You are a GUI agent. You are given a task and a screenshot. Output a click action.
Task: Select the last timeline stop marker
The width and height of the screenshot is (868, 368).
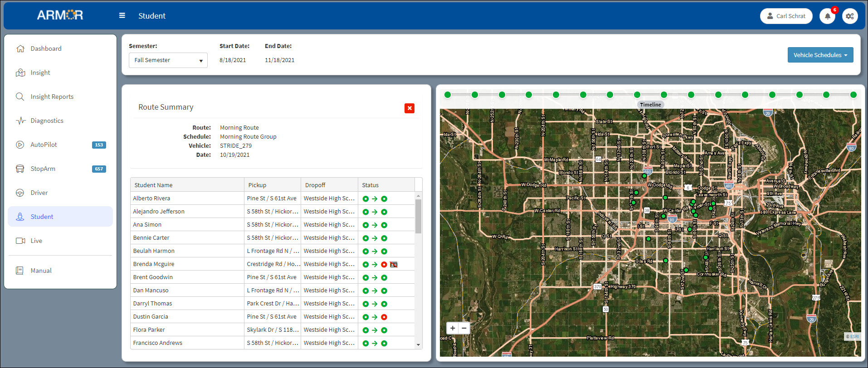point(853,95)
